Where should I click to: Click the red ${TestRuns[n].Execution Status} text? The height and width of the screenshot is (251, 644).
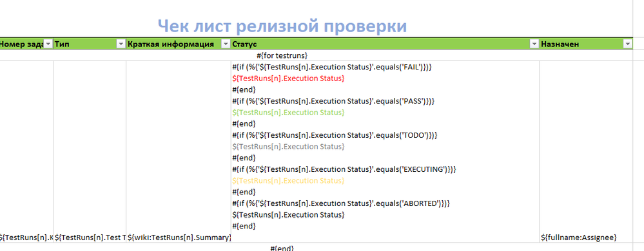click(288, 78)
